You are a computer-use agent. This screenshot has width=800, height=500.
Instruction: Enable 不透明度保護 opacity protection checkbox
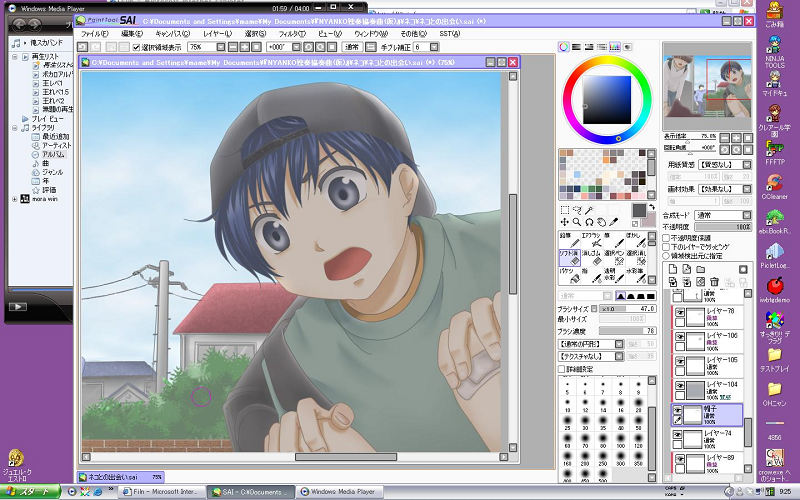(666, 238)
